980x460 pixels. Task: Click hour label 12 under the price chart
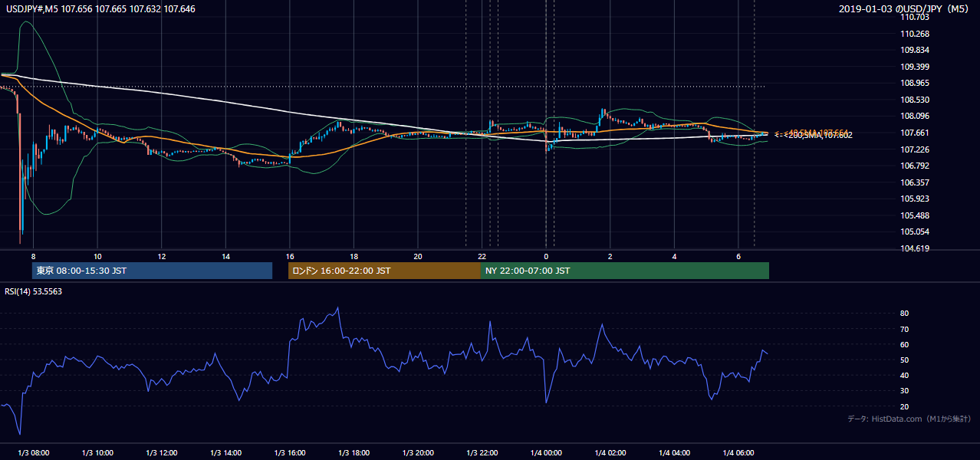point(161,255)
